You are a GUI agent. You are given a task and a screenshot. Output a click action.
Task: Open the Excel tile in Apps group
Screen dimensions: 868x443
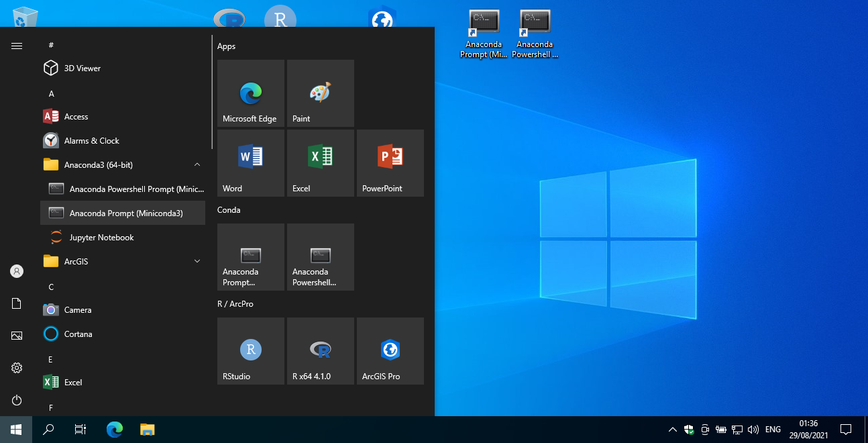click(x=320, y=163)
